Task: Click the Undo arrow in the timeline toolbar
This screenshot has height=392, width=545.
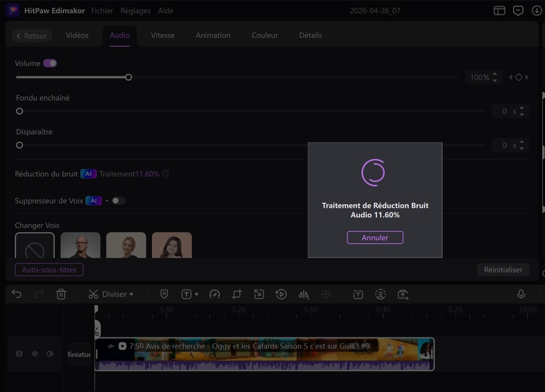Action: coord(17,295)
